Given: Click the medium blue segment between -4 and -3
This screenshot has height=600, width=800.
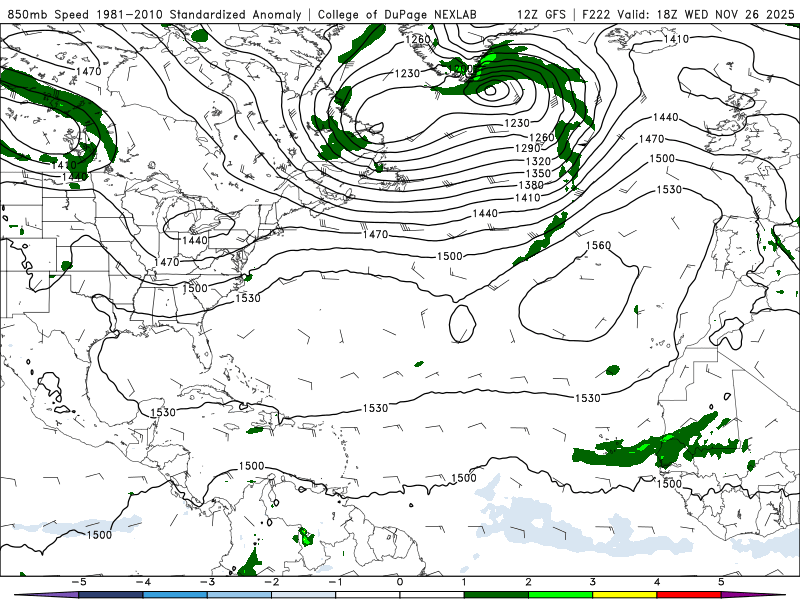Looking at the screenshot, I should pyautogui.click(x=175, y=595).
